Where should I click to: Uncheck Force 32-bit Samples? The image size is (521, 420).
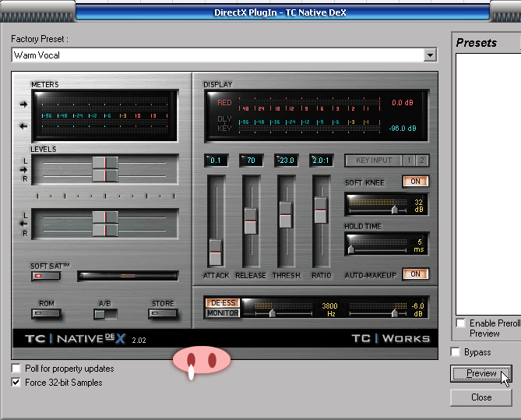[16, 382]
